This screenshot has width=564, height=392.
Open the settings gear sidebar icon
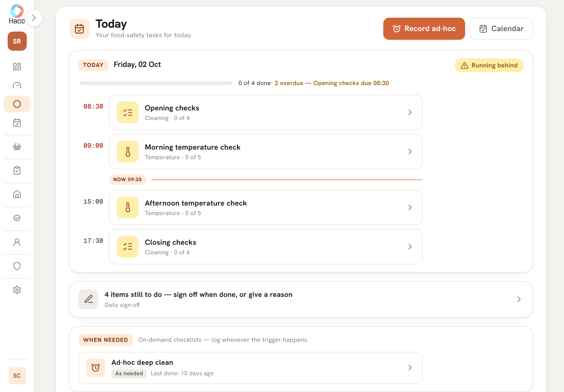click(17, 290)
